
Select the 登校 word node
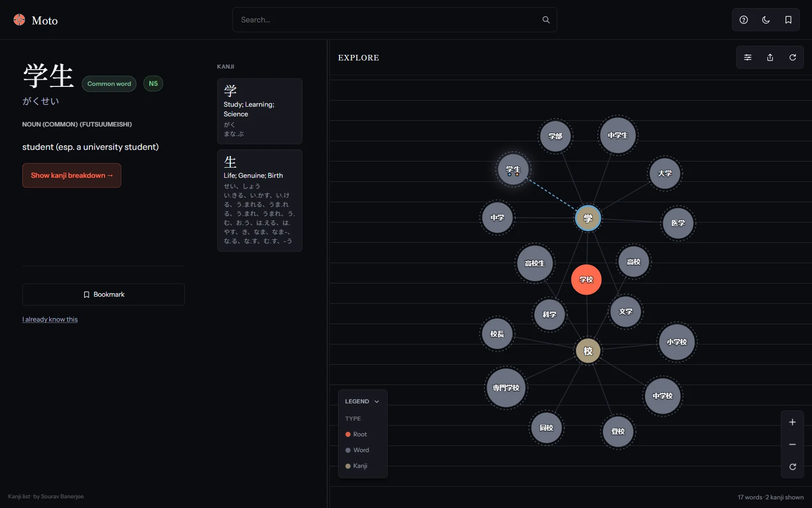(618, 431)
